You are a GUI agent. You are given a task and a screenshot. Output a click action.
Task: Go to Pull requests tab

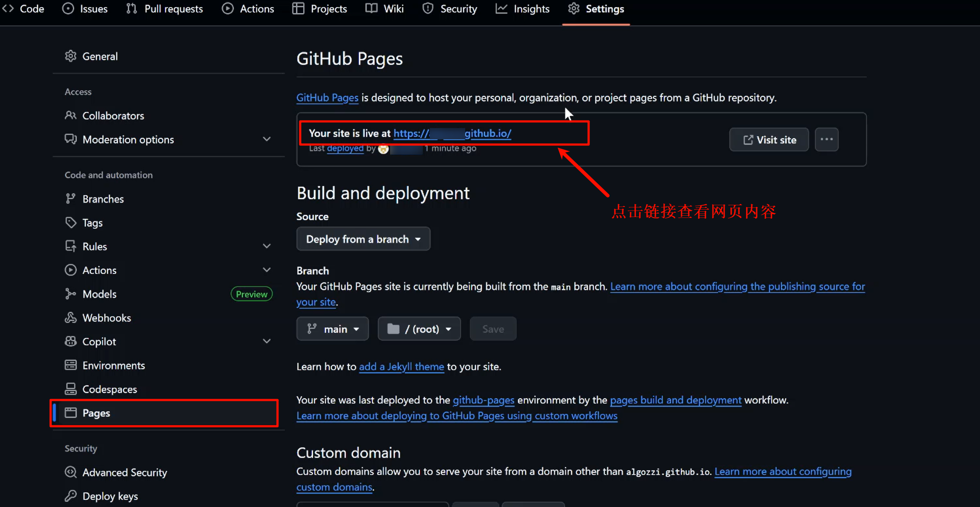pyautogui.click(x=164, y=9)
